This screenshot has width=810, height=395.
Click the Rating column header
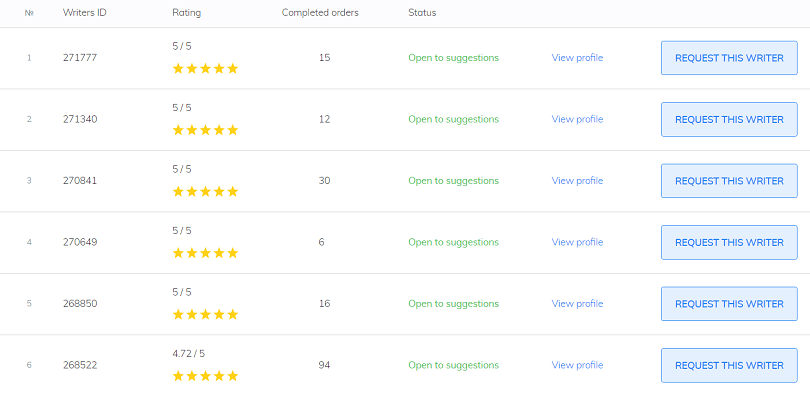pyautogui.click(x=186, y=13)
